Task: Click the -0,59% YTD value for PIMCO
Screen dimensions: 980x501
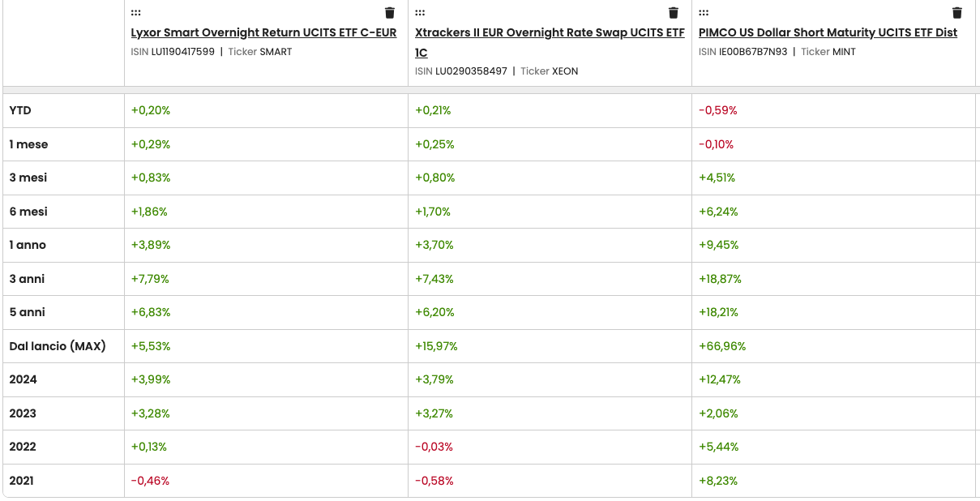Action: click(717, 109)
